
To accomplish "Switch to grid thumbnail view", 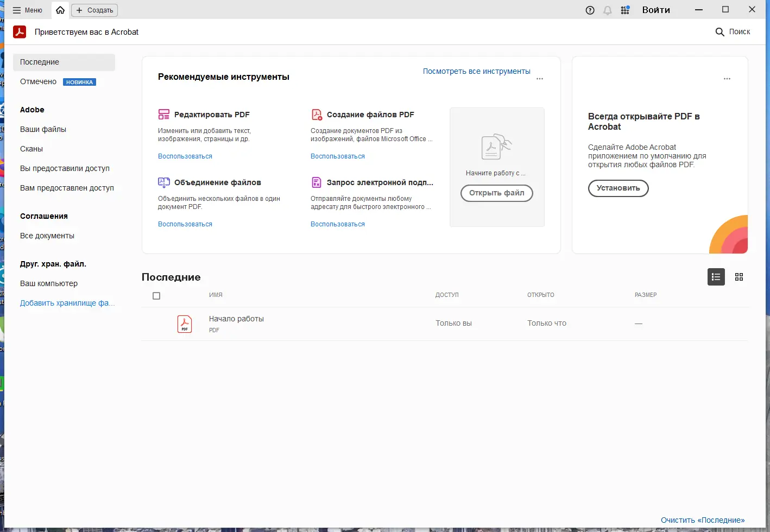I will point(739,277).
